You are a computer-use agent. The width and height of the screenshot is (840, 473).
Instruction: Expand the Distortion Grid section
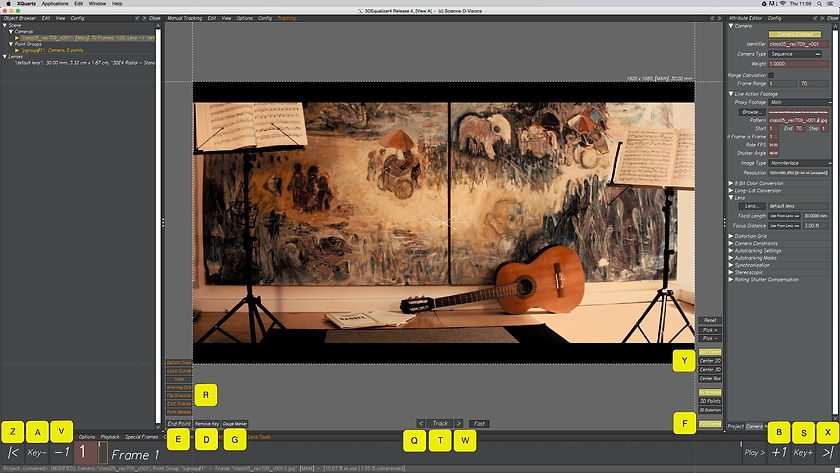731,236
